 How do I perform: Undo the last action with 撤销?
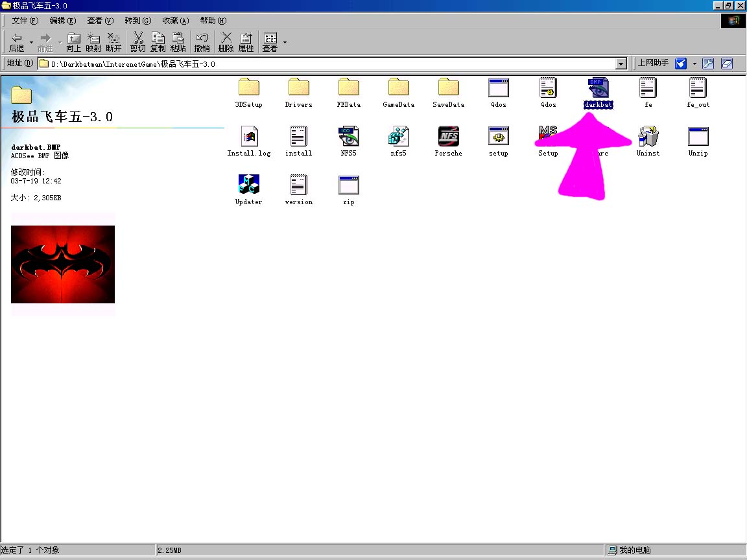coord(202,42)
